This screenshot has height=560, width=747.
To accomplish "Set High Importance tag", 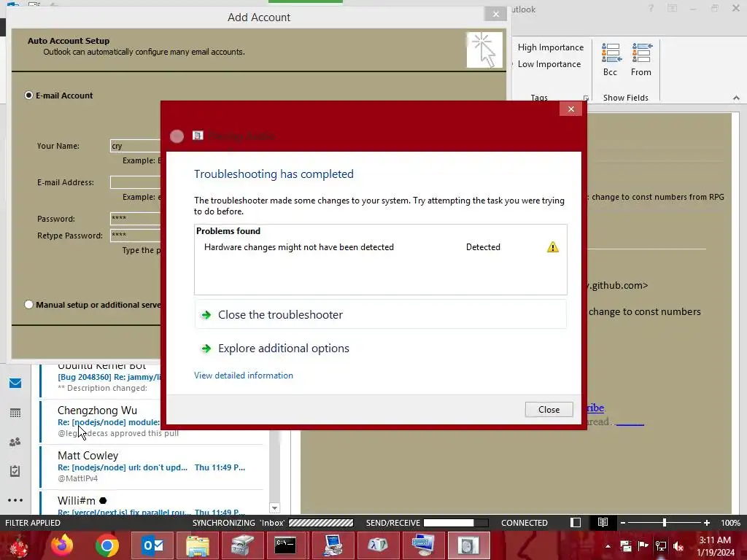I will pyautogui.click(x=551, y=47).
